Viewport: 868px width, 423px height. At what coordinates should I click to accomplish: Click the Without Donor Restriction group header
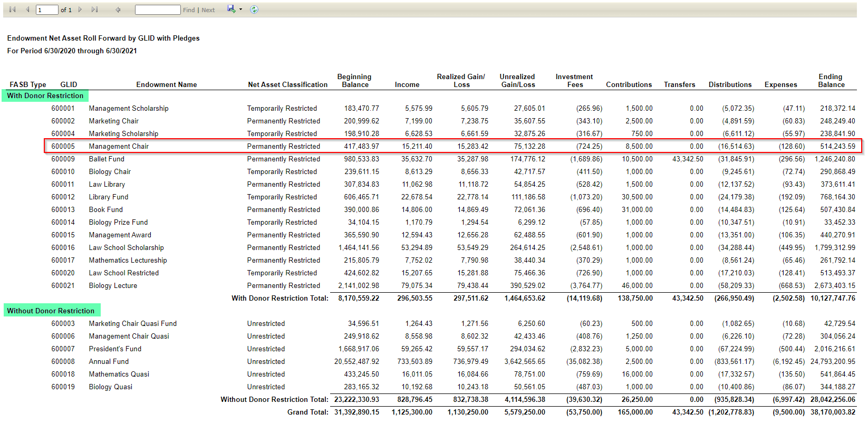coord(51,311)
